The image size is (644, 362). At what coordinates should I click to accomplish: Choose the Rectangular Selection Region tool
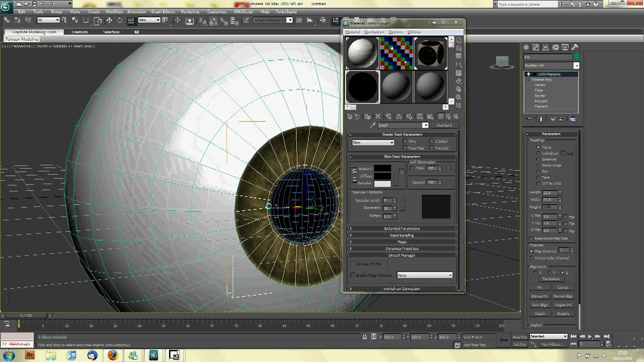tap(86, 21)
